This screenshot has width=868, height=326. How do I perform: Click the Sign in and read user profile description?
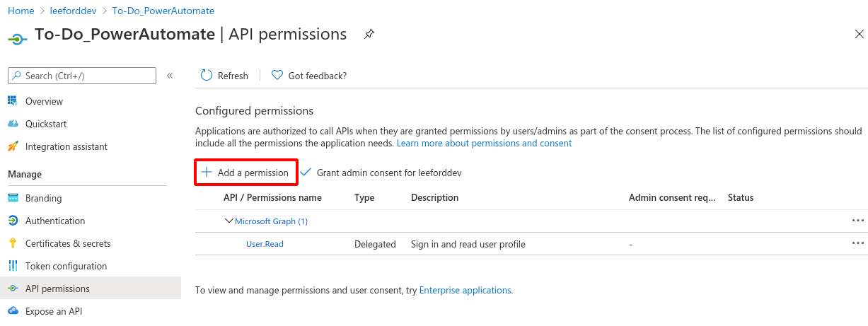click(468, 244)
